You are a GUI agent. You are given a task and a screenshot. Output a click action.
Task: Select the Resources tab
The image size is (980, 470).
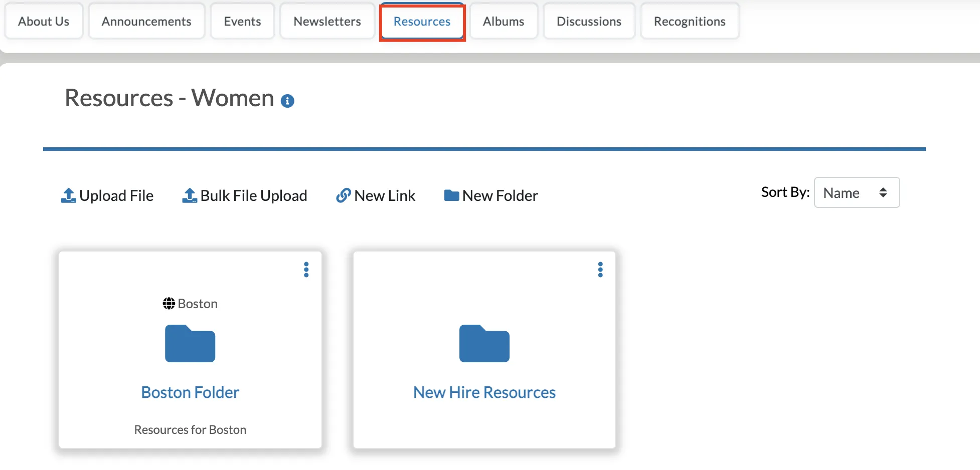422,22
